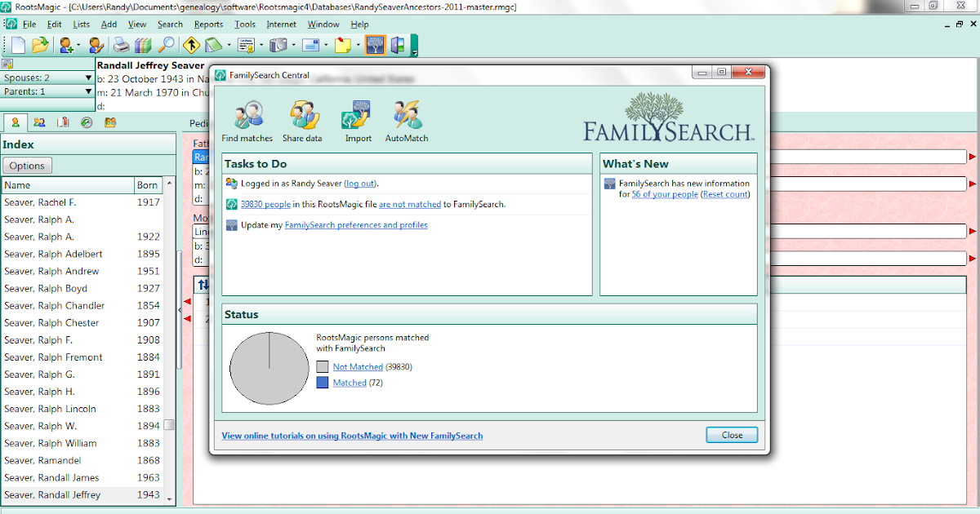
Task: Click the Not Matched status link
Action: tap(358, 367)
